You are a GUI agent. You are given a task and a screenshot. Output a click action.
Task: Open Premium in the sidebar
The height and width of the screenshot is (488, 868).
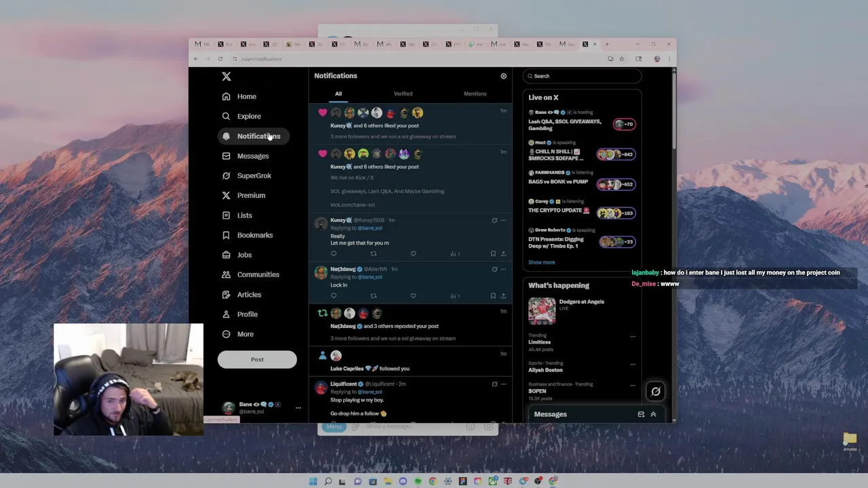[x=243, y=195]
